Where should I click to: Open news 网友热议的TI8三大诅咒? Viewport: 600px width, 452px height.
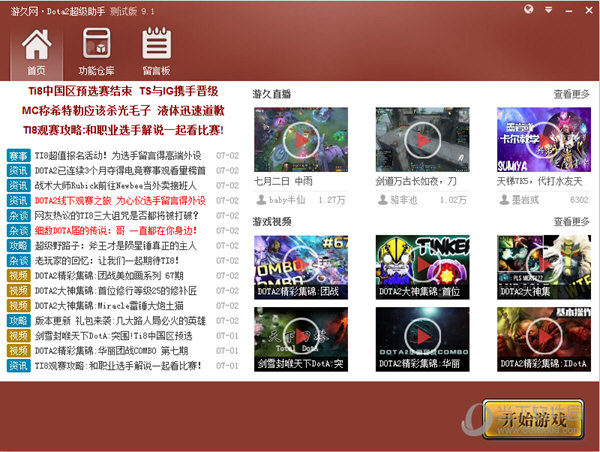[x=117, y=215]
